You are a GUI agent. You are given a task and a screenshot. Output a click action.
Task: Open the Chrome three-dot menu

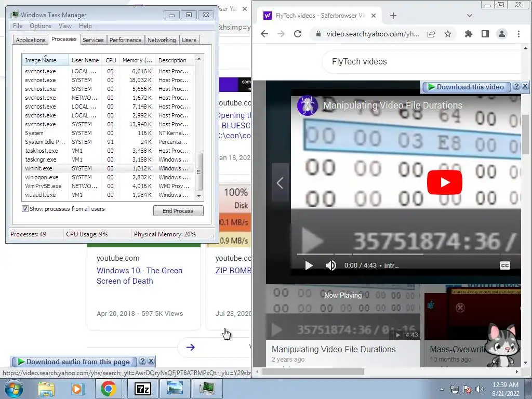coord(518,34)
